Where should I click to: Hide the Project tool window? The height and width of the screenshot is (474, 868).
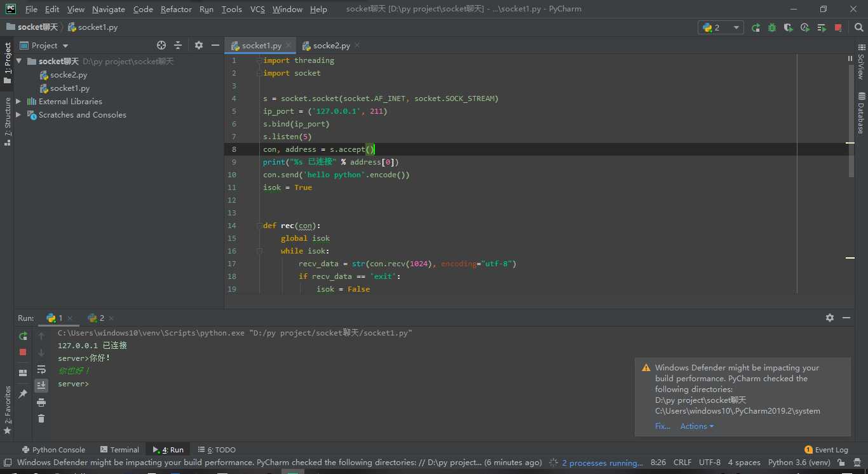coord(215,45)
